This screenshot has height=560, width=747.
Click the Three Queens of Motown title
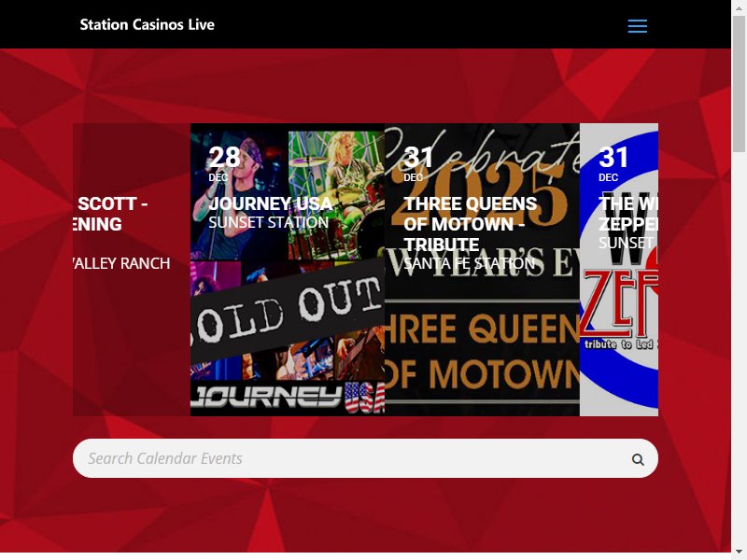tap(471, 224)
